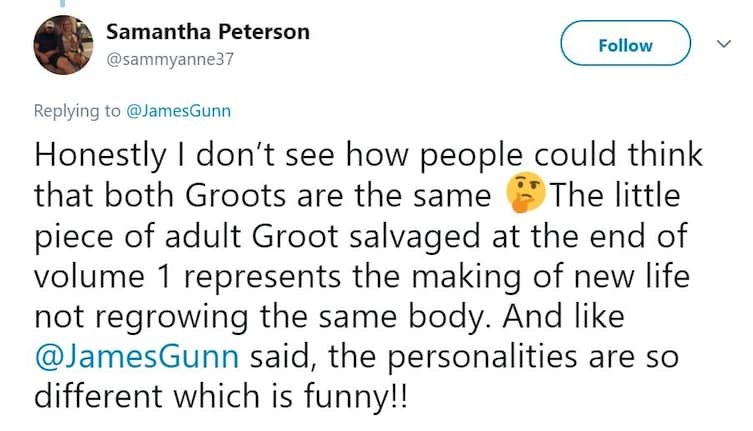Click the thinking face emoji
Image resolution: width=753 pixels, height=431 pixels.
pos(525,193)
